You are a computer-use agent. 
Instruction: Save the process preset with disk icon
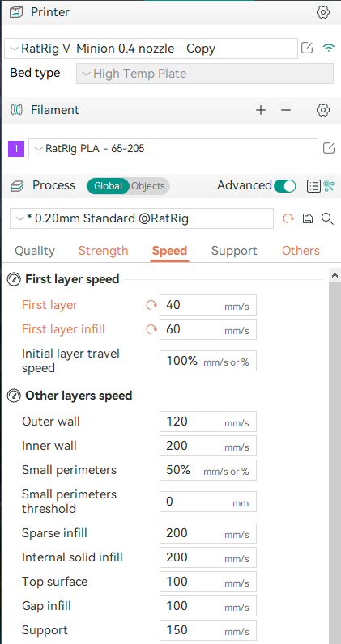point(307,219)
